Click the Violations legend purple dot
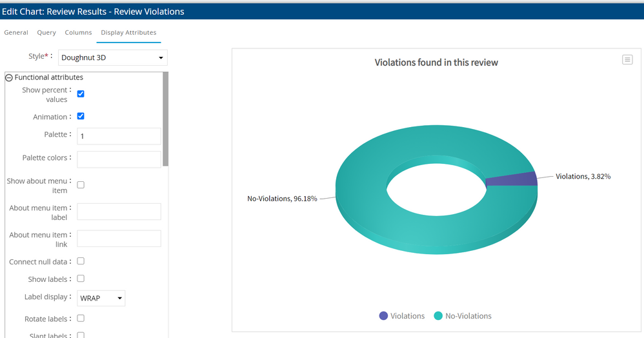 click(x=384, y=316)
